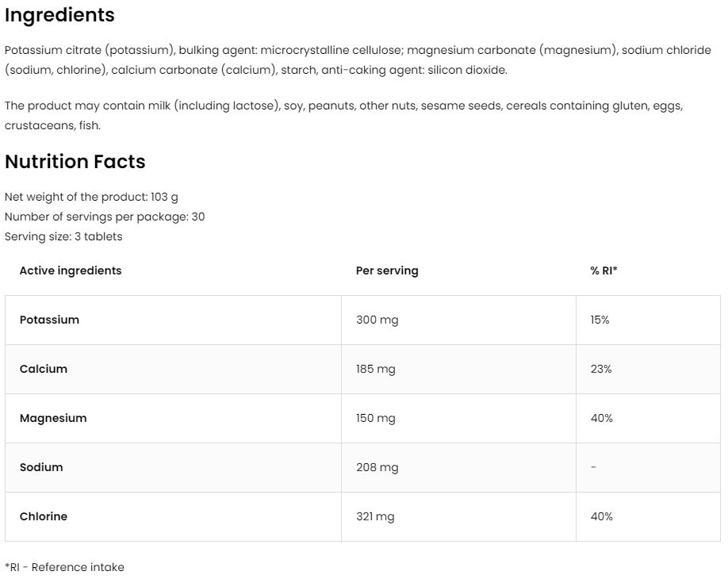Click the Ingredients heading
Viewport: 728px width, 579px height.
(x=59, y=15)
